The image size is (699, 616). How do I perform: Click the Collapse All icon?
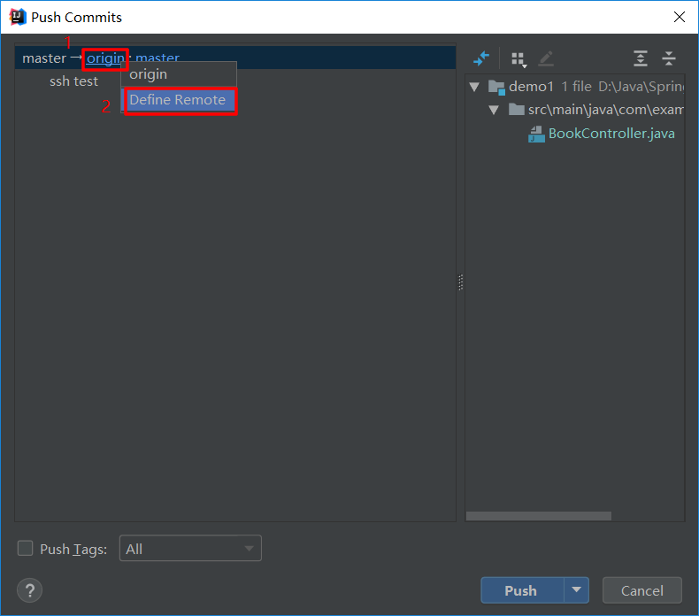[x=669, y=58]
